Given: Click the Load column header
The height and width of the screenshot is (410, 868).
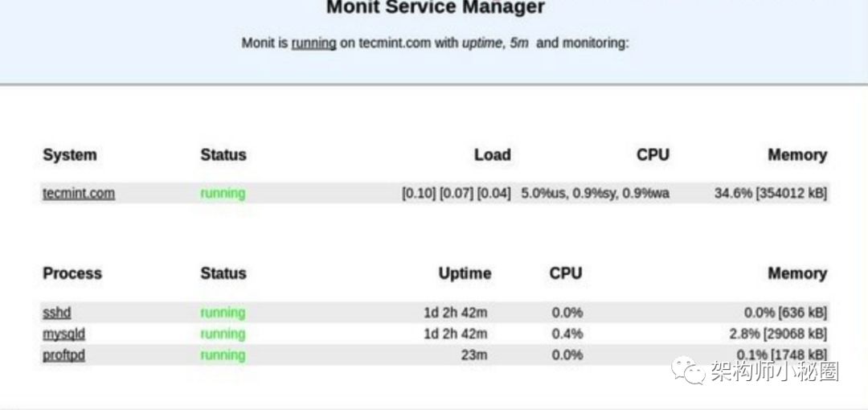Looking at the screenshot, I should (492, 155).
